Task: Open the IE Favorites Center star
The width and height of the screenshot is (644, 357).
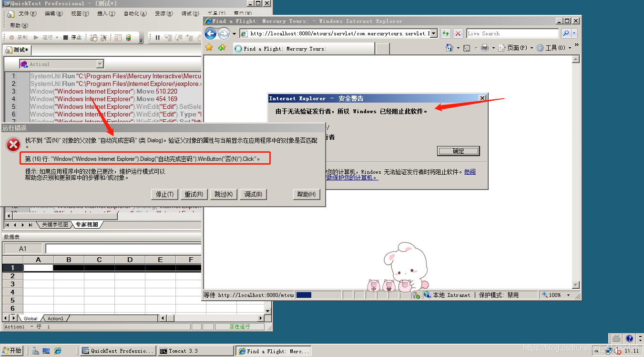Action: [209, 48]
